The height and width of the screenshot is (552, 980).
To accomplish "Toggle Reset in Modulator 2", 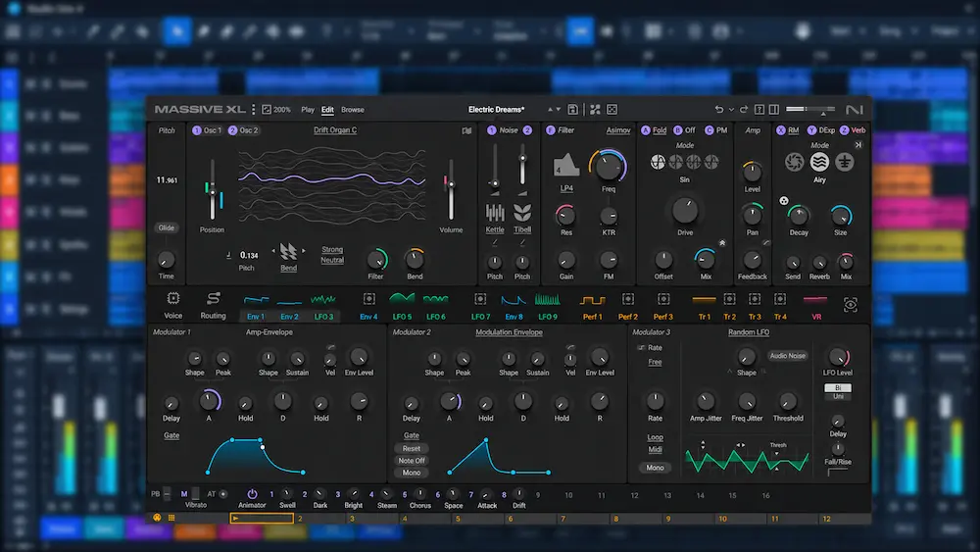I will (x=412, y=448).
